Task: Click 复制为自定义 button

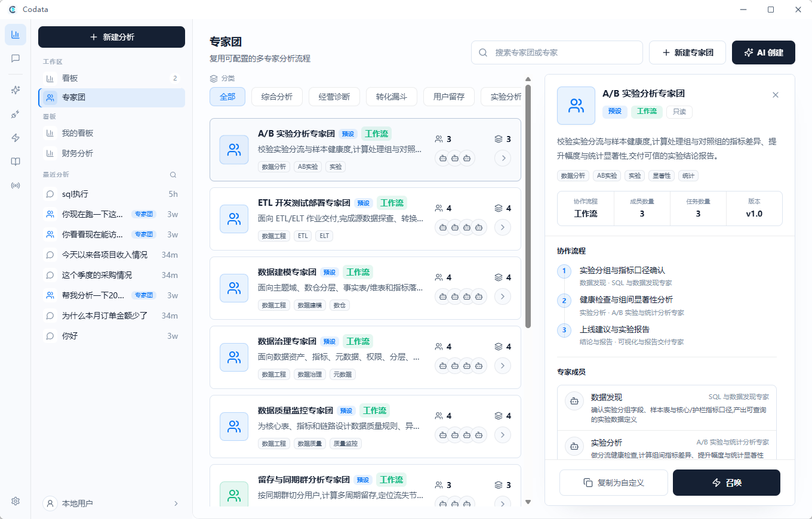Action: click(x=613, y=483)
